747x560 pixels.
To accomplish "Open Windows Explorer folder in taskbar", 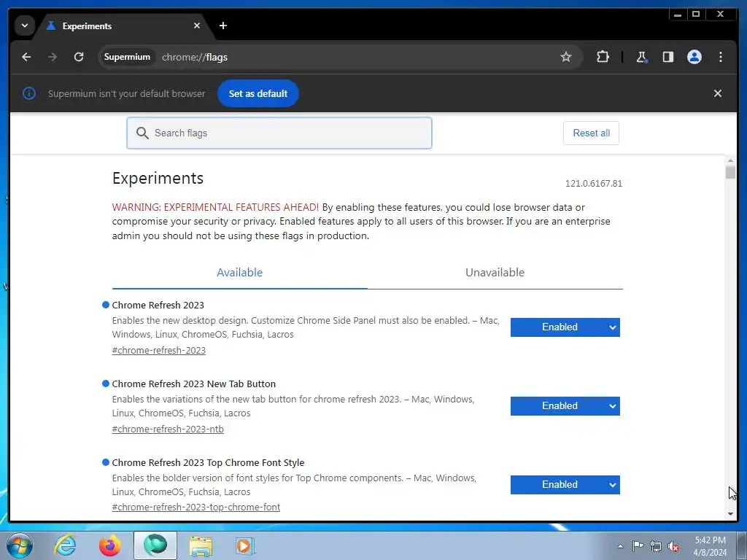I will click(x=201, y=545).
